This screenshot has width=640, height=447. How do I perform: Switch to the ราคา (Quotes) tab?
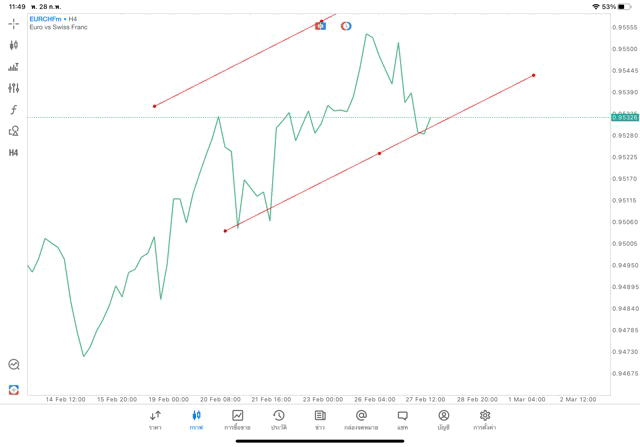pos(155,419)
